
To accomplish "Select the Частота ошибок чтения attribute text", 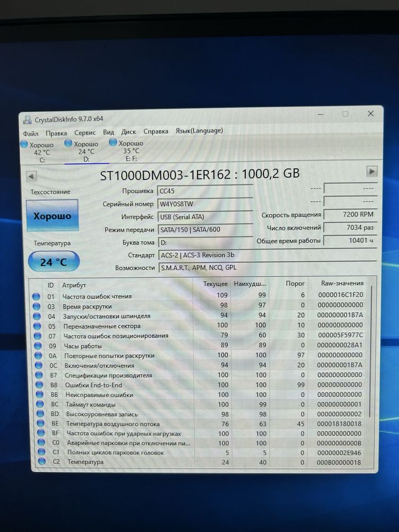I will tap(97, 296).
